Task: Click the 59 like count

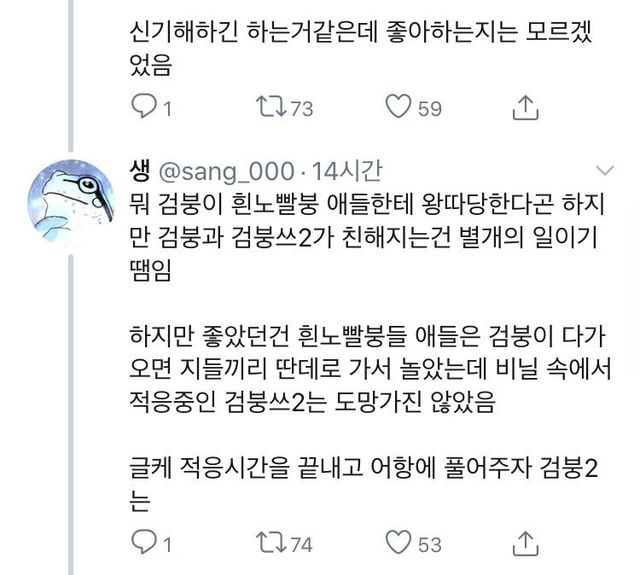Action: [429, 107]
